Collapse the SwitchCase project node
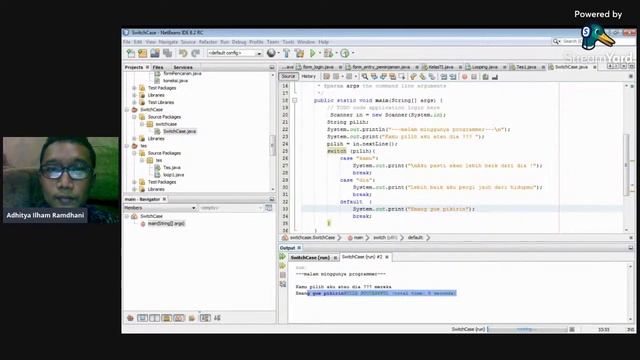This screenshot has height=360, width=640. pyautogui.click(x=127, y=110)
